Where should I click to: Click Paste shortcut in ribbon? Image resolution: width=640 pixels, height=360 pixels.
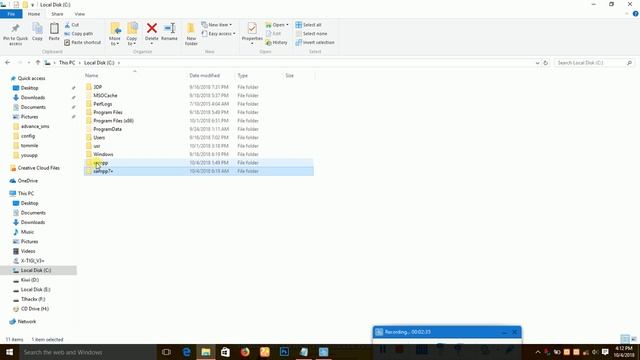(82, 42)
